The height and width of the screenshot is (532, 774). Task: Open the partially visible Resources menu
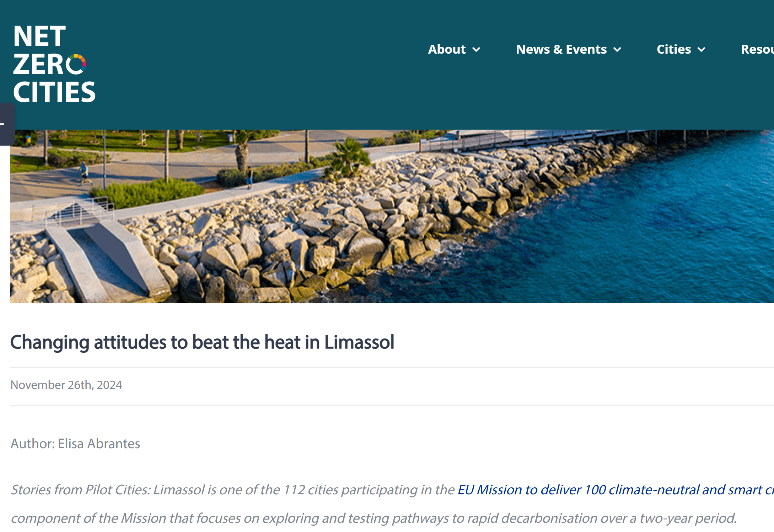(757, 49)
